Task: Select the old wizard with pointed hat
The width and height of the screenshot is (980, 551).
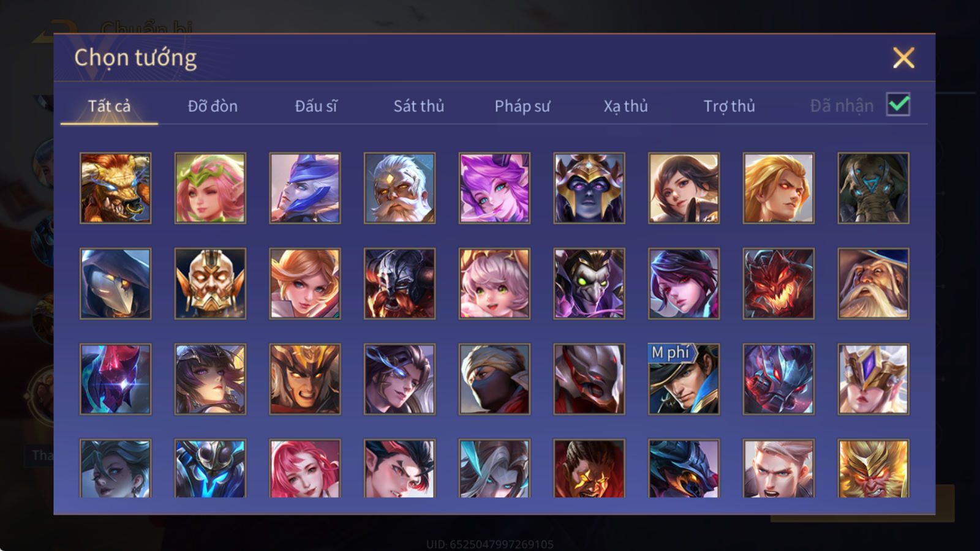Action: point(873,283)
